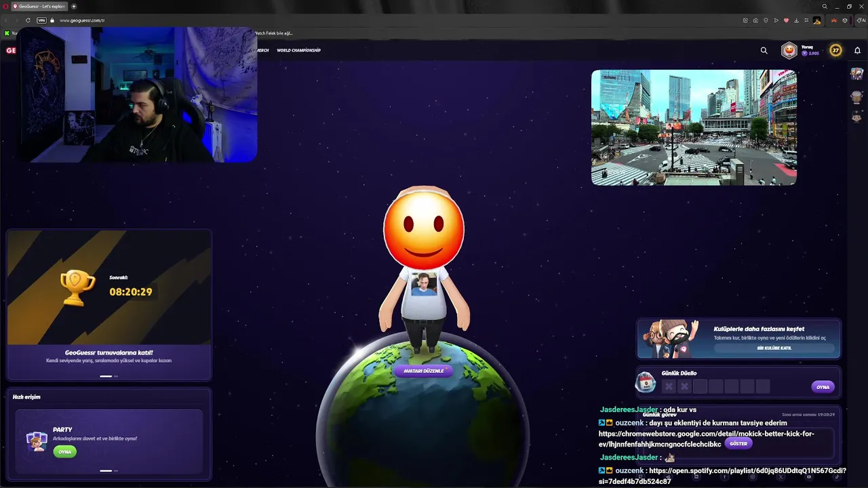
Task: Open the notifications bell
Action: click(857, 50)
